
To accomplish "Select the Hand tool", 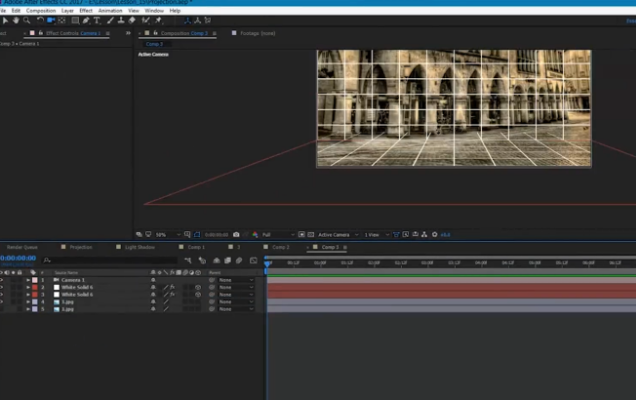I will click(15, 20).
